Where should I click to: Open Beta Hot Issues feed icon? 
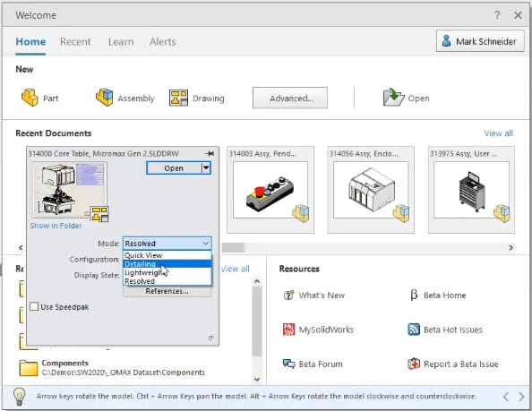(x=414, y=330)
